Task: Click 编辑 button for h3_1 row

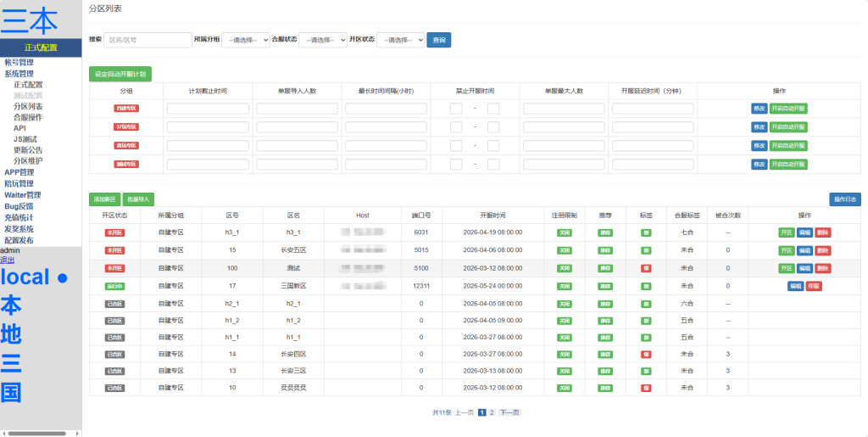Action: [x=804, y=233]
